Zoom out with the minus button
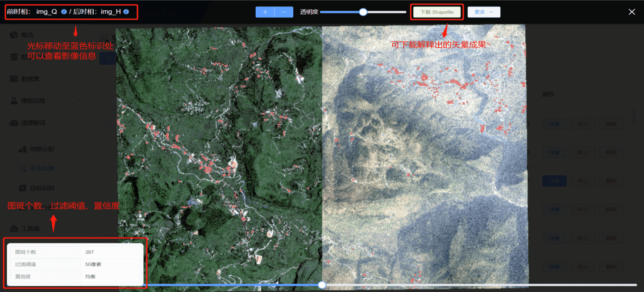This screenshot has width=644, height=292. pyautogui.click(x=284, y=12)
